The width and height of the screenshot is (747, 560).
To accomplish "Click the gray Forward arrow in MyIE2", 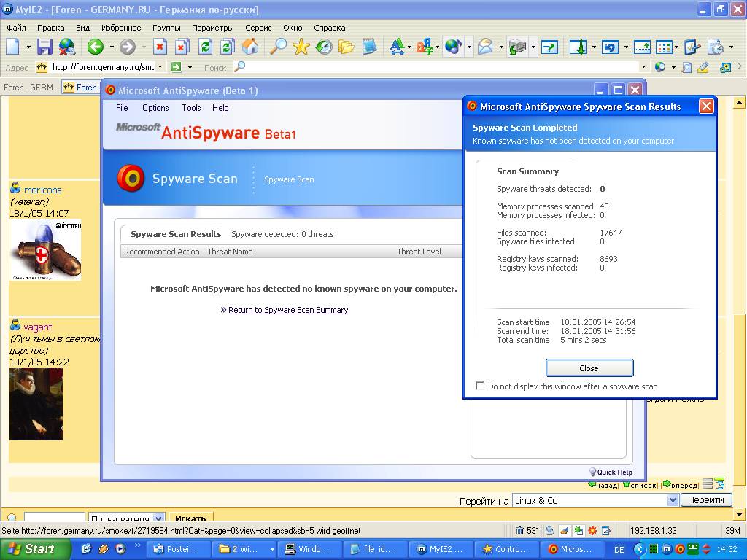I will click(x=127, y=47).
